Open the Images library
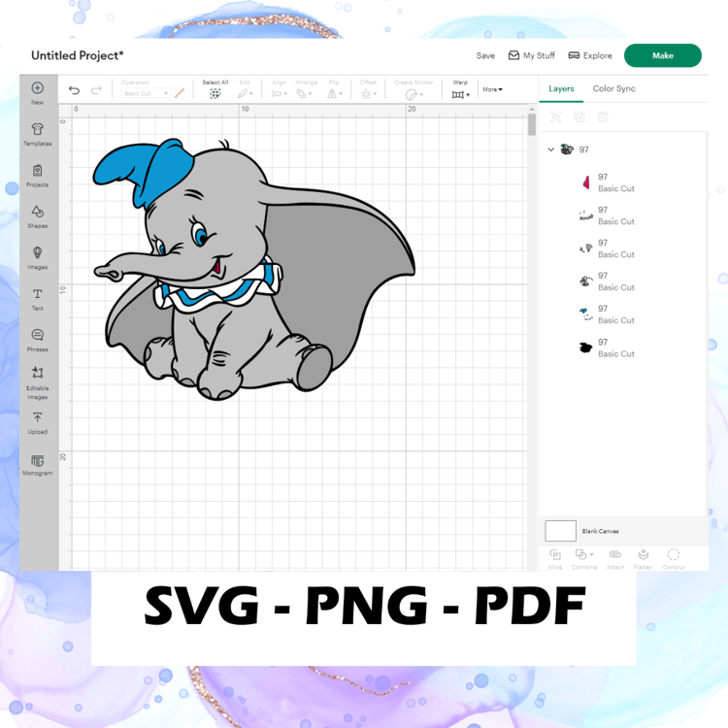This screenshot has width=728, height=728. coord(38,258)
